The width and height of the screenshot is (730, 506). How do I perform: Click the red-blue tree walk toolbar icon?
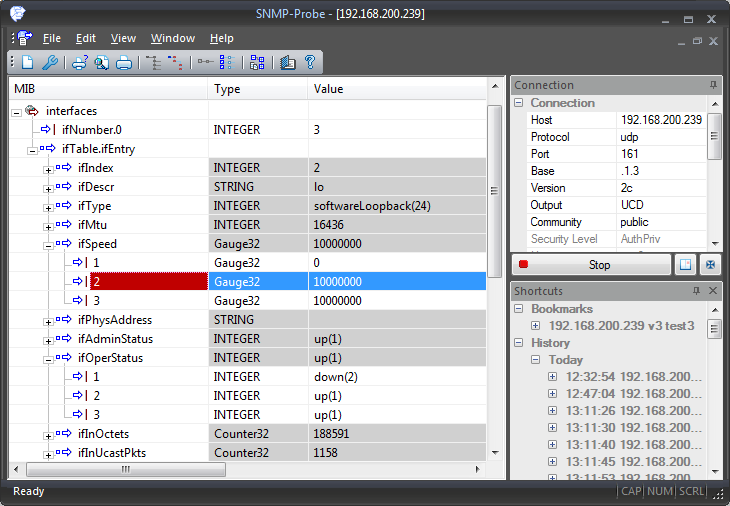coord(175,62)
